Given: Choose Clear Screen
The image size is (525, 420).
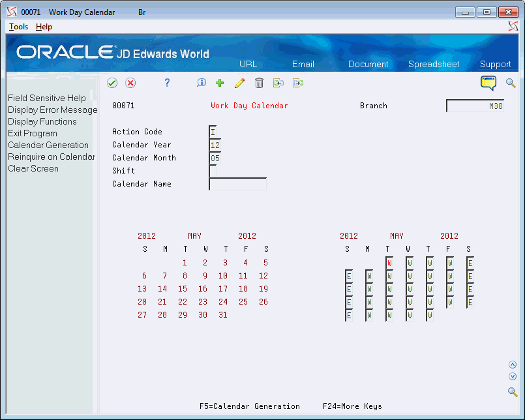Looking at the screenshot, I should (33, 168).
